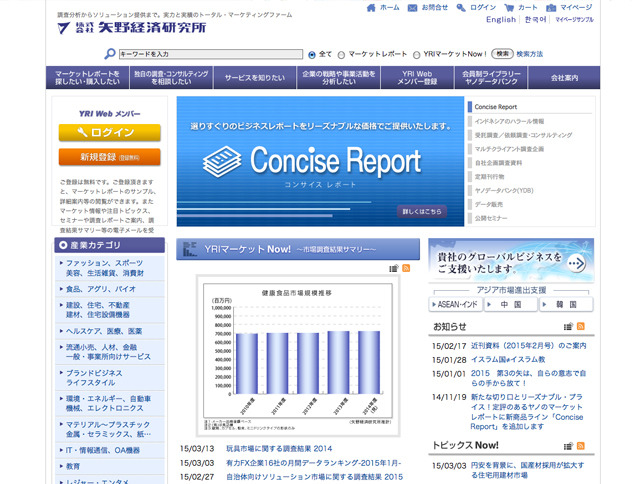Image resolution: width=640 pixels, height=484 pixels.
Task: Open サービスを知りたい menu
Action: pos(255,78)
